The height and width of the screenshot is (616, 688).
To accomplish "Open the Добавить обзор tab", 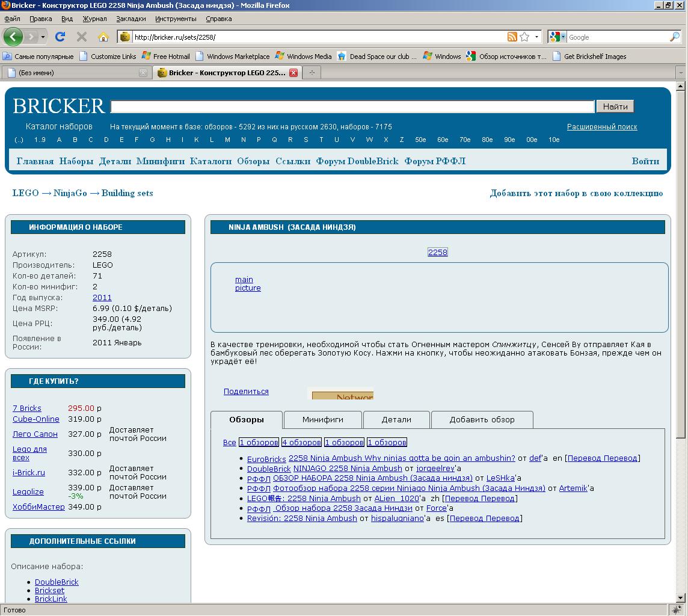I will click(x=482, y=419).
